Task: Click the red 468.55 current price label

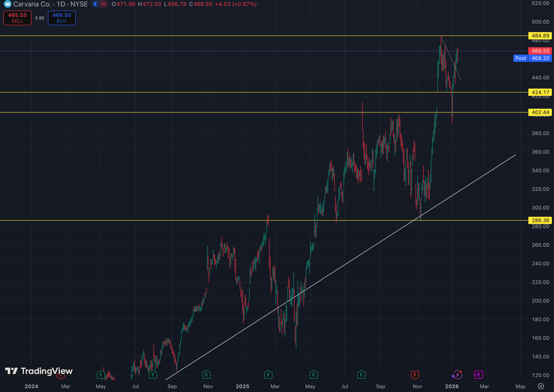Action: (x=540, y=51)
